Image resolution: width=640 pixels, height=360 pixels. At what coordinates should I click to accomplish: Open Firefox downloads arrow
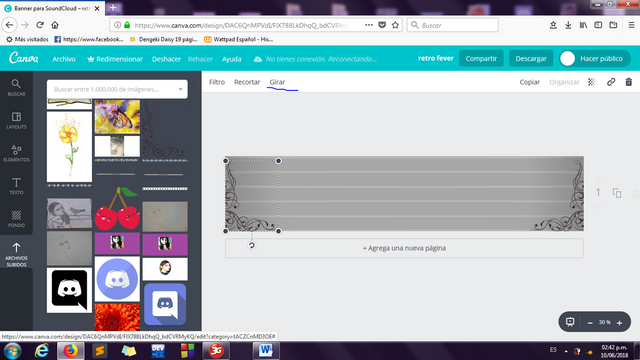(x=568, y=25)
